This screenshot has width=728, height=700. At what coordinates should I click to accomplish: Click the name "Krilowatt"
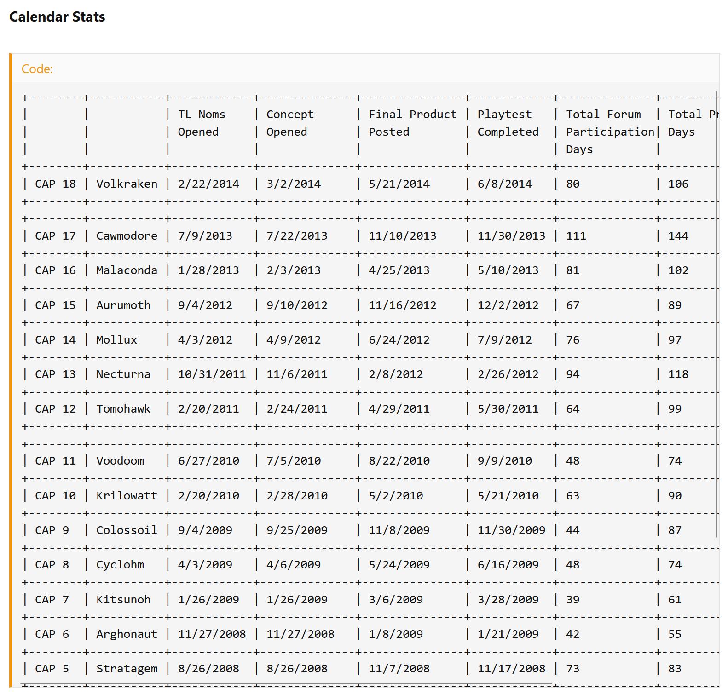127,496
